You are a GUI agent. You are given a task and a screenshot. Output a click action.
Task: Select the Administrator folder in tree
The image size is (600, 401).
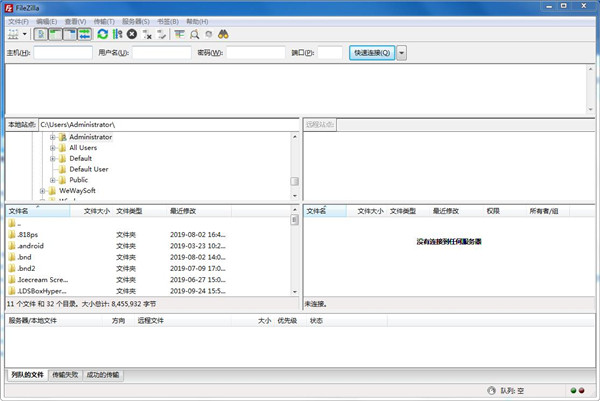(90, 137)
